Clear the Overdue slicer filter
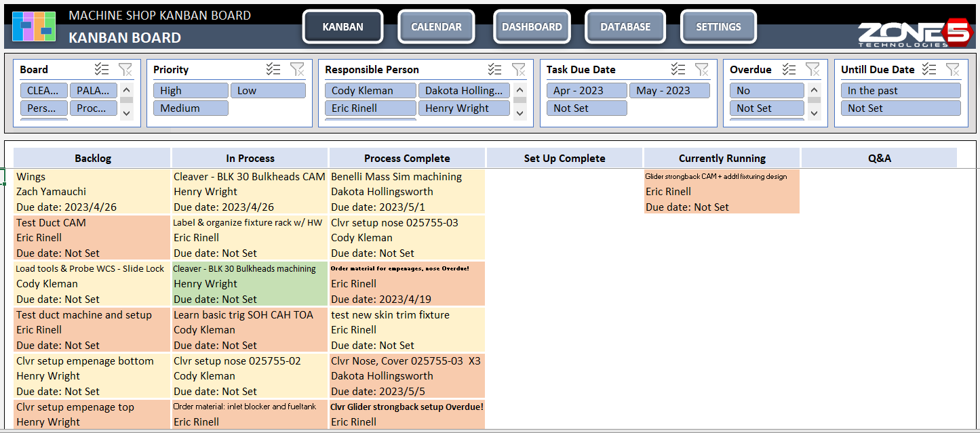 point(812,68)
